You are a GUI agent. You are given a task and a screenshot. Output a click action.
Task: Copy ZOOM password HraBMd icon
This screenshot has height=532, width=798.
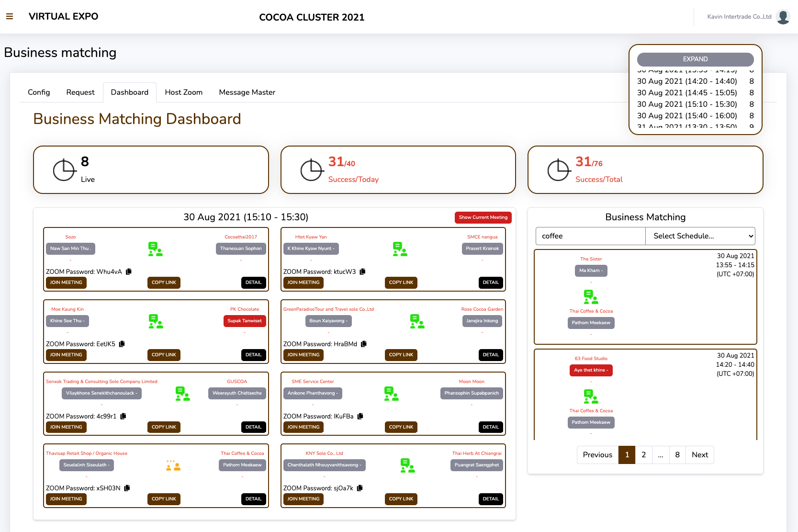(x=364, y=344)
